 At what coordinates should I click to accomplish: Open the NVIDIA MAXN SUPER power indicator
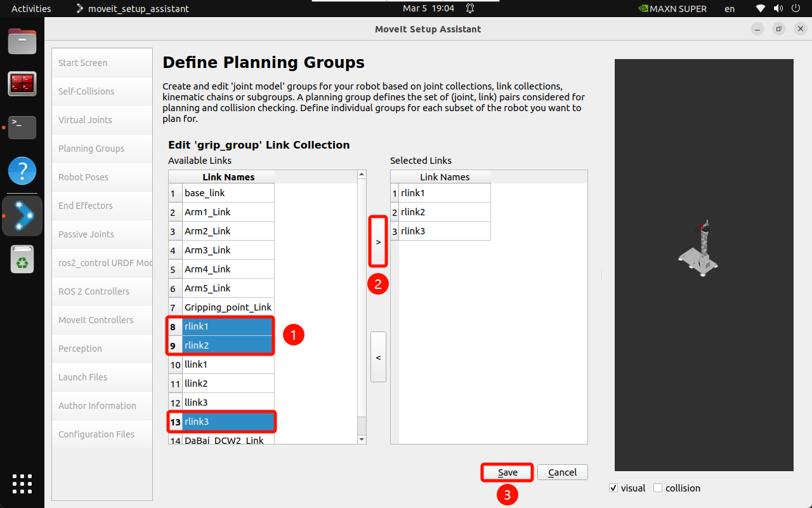coord(672,9)
